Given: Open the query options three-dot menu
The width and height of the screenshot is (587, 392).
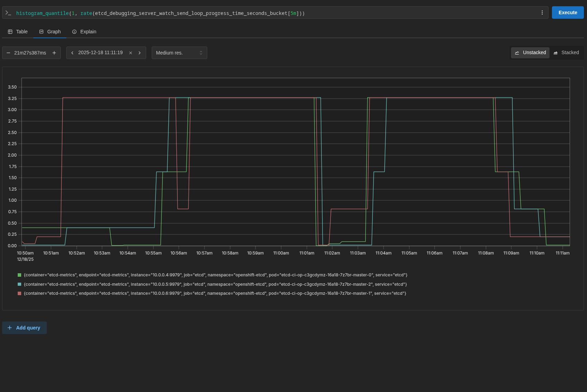Looking at the screenshot, I should (542, 12).
